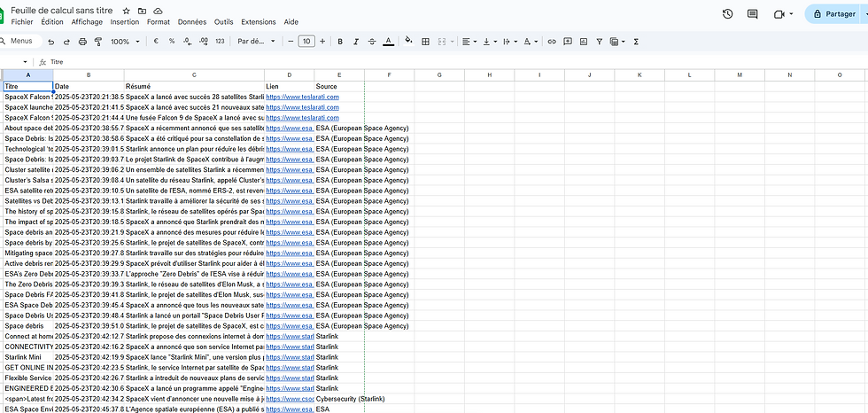Select cell with 'Source' header
This screenshot has width=868, height=413.
click(x=339, y=86)
